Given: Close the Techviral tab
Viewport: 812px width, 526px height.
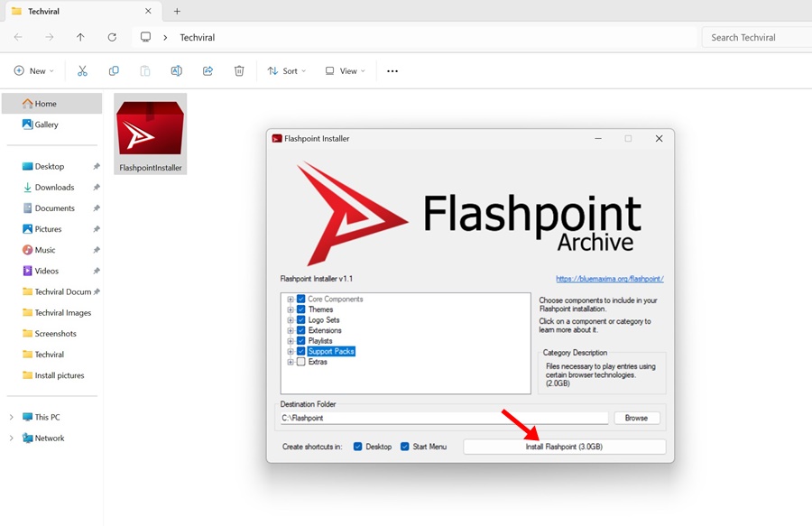Looking at the screenshot, I should pyautogui.click(x=148, y=11).
